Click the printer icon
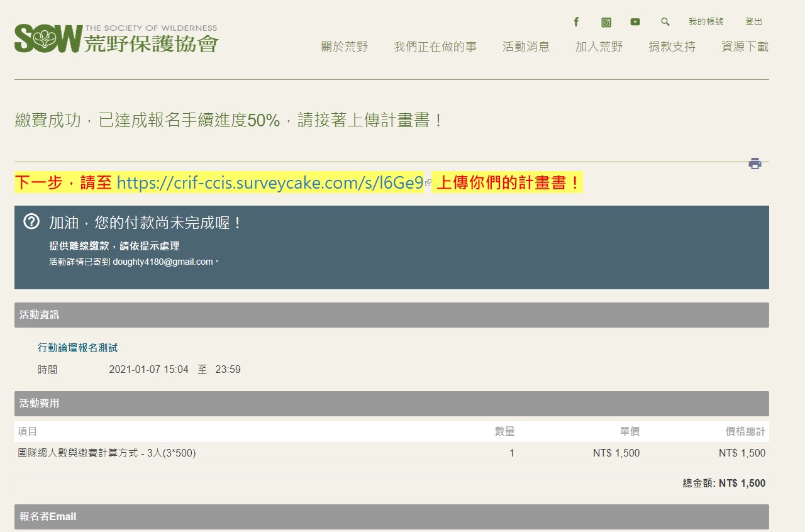 pyautogui.click(x=755, y=163)
